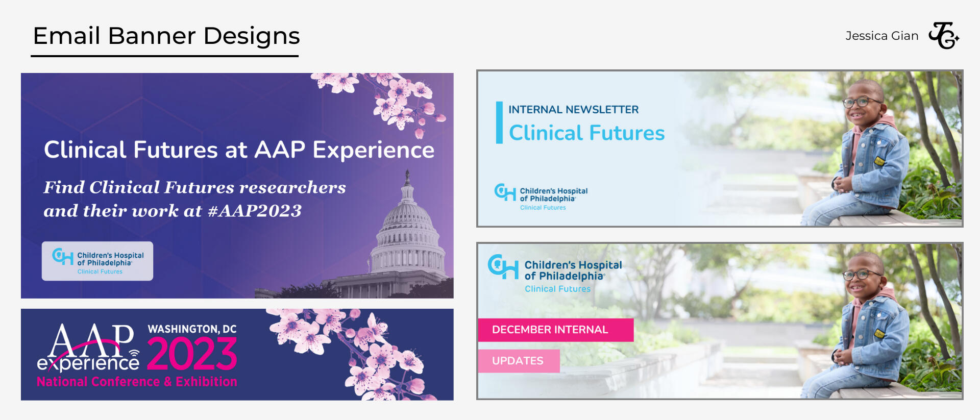Click the blue vertical accent bar
The height and width of the screenshot is (420, 980).
click(499, 122)
